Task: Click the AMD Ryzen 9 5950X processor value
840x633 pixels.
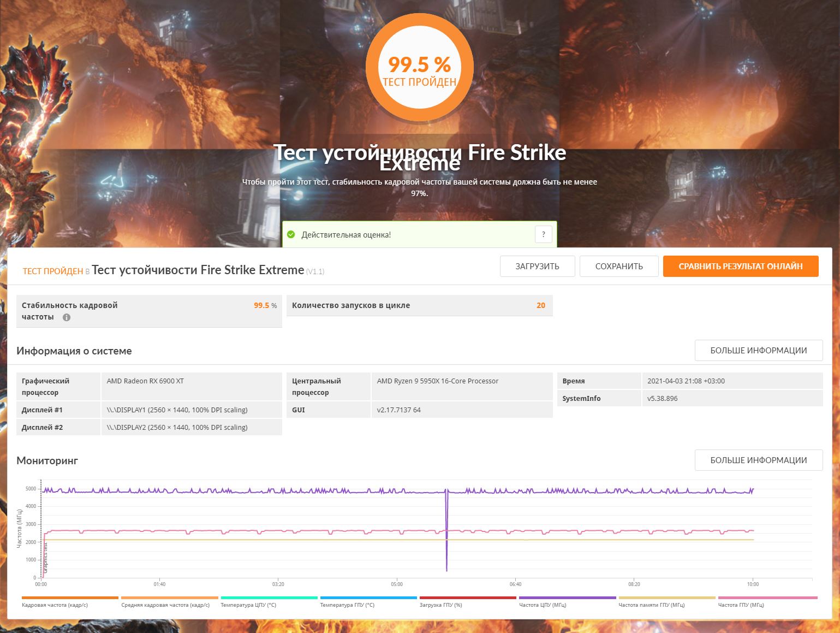Action: pos(438,381)
